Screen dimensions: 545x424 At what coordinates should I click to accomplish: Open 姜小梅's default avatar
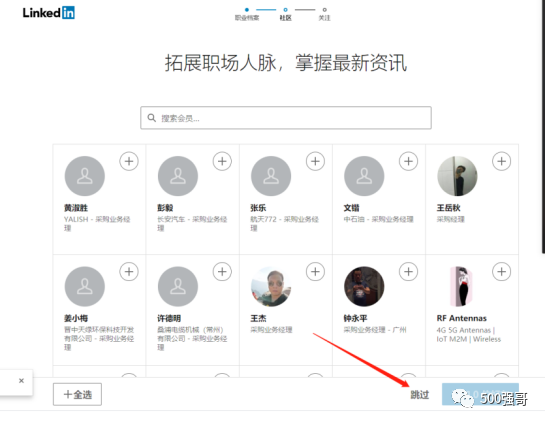tap(84, 286)
